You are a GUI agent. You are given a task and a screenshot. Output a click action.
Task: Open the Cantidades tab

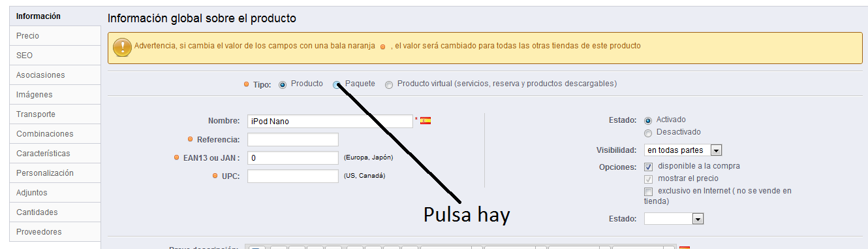click(55, 212)
